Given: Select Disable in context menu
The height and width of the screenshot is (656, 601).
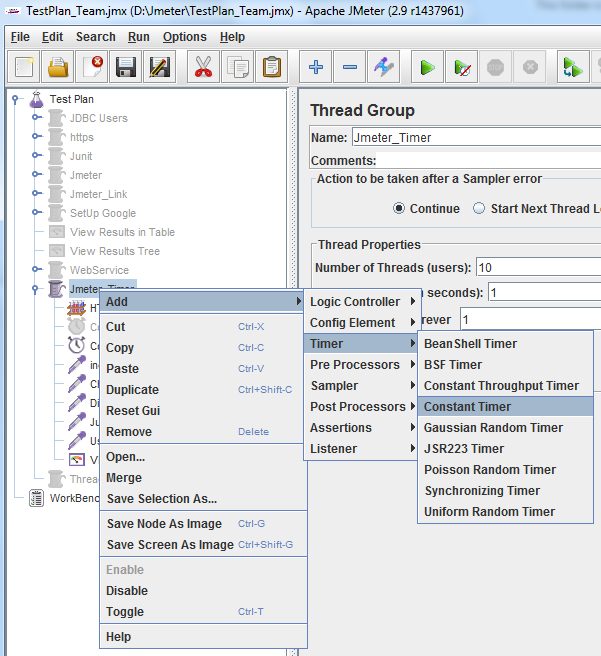Looking at the screenshot, I should tap(203, 591).
